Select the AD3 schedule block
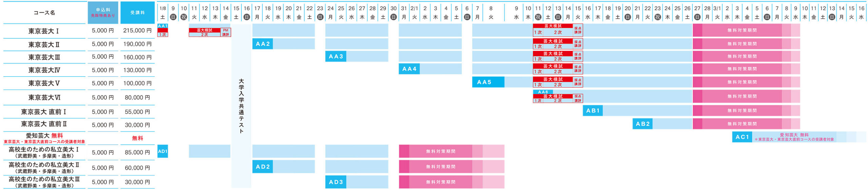Image resolution: width=868 pixels, height=190 pixels. point(336,182)
